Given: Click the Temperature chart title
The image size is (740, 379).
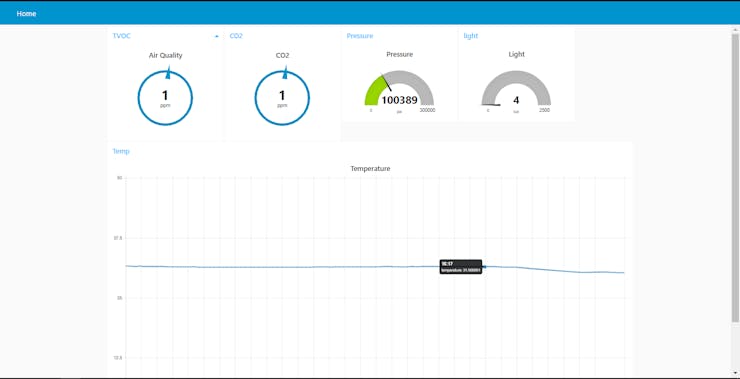Looking at the screenshot, I should pyautogui.click(x=370, y=168).
